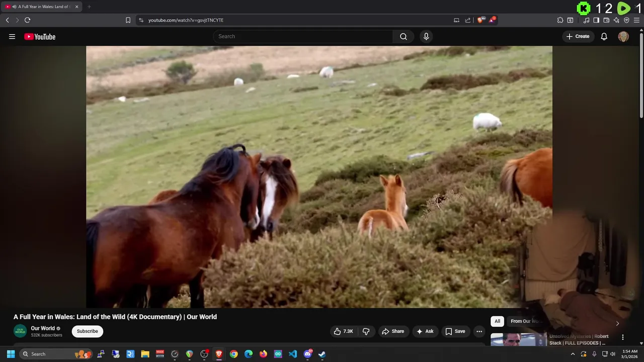Open the Unsolved Mysteries video thumbnail

click(518, 339)
